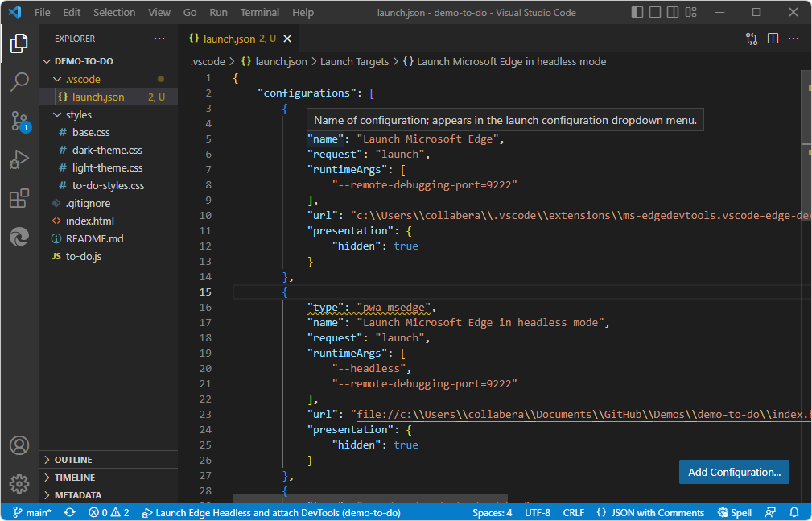This screenshot has width=812, height=521.
Task: Open the Run and Debug view
Action: 19,159
